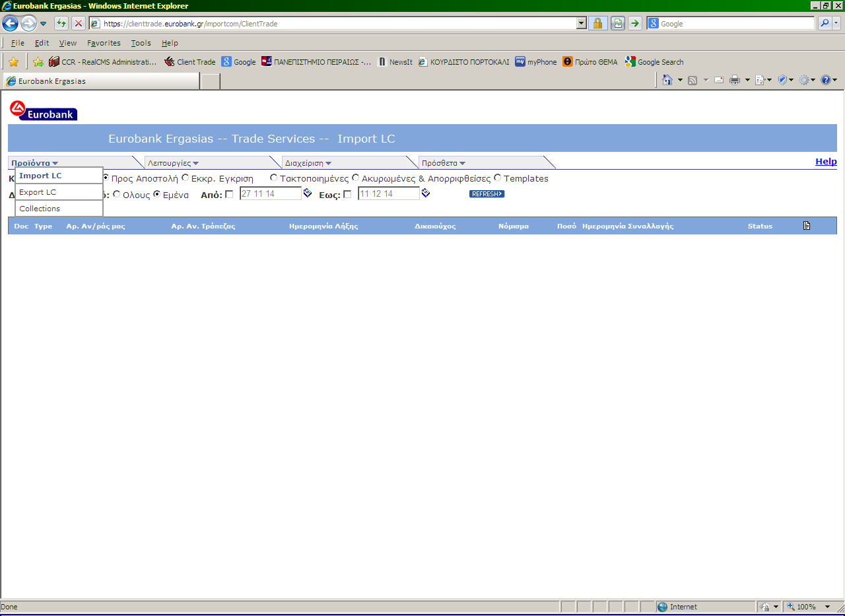Select the Εμένα radio button

(x=157, y=195)
